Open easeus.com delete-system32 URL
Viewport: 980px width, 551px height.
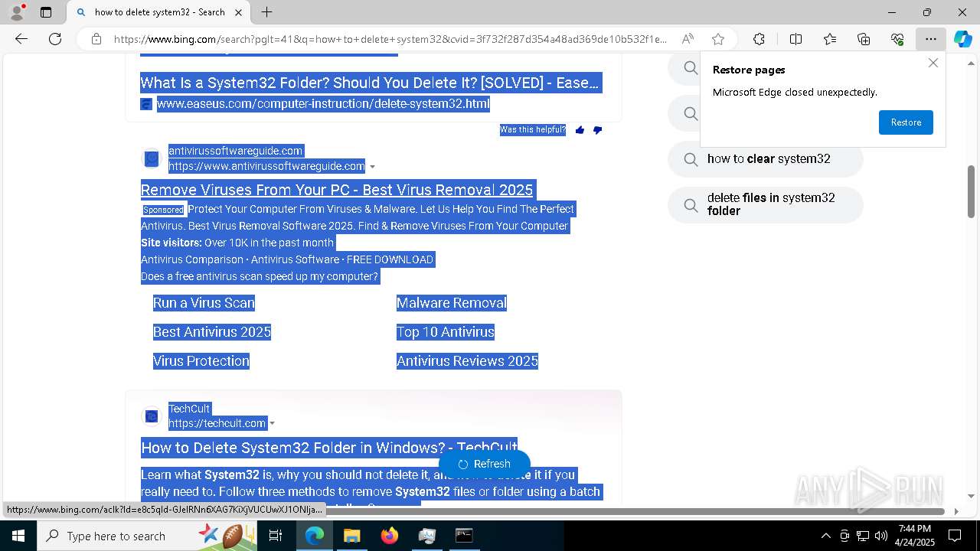click(323, 104)
